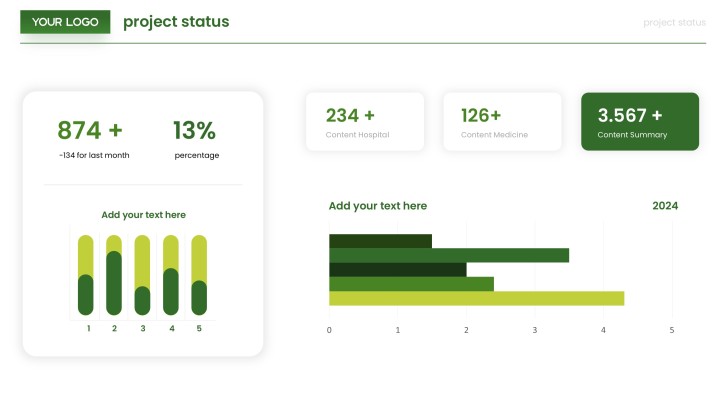Screen dimensions: 726x408
Task: Select pill bar labeled 1
Action: click(x=86, y=275)
